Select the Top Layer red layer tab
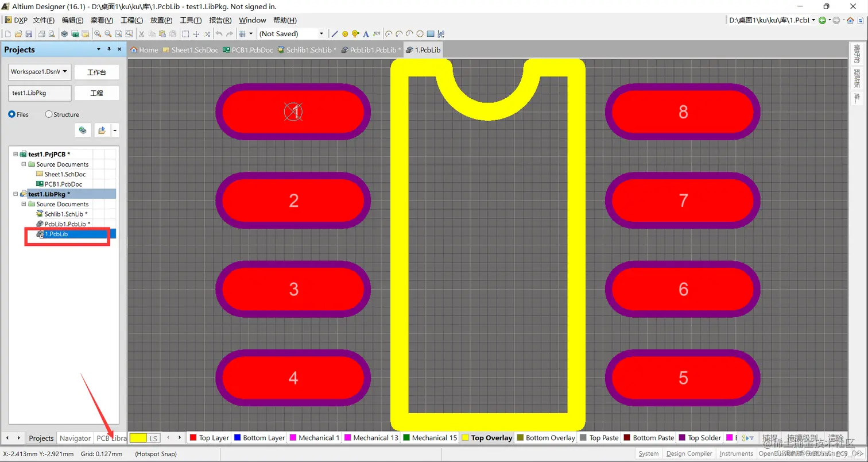The image size is (868, 462). (210, 438)
